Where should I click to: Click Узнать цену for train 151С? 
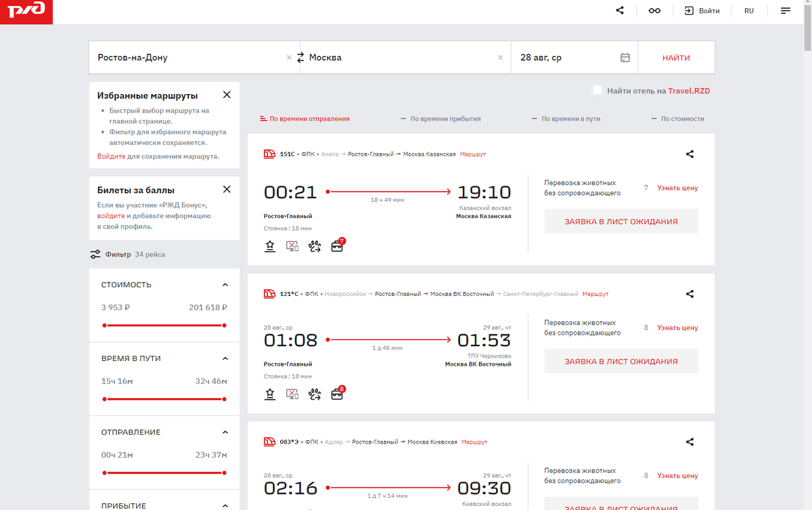[x=677, y=188]
